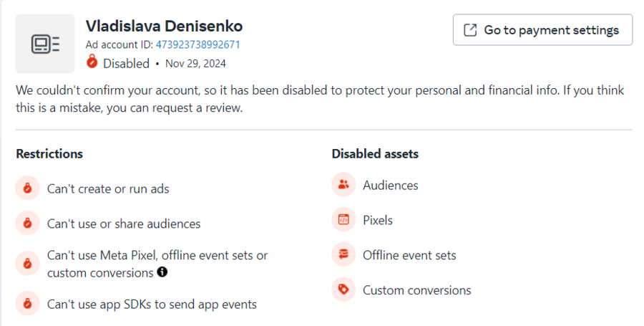Click the Custom conversions tag icon
Image resolution: width=644 pixels, height=326 pixels.
[x=343, y=289]
